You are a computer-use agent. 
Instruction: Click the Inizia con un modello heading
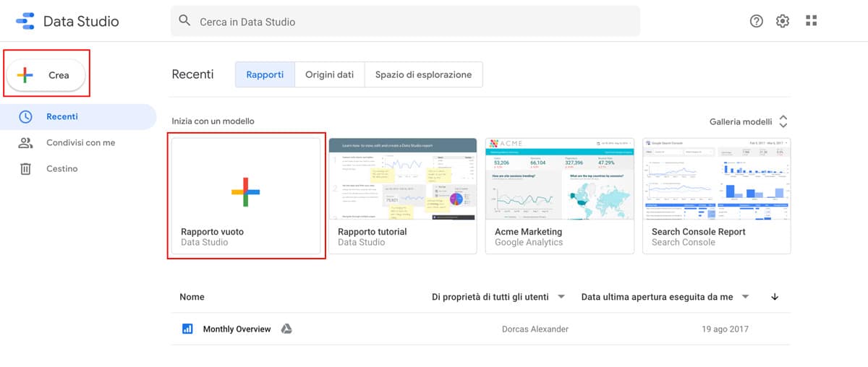click(213, 121)
